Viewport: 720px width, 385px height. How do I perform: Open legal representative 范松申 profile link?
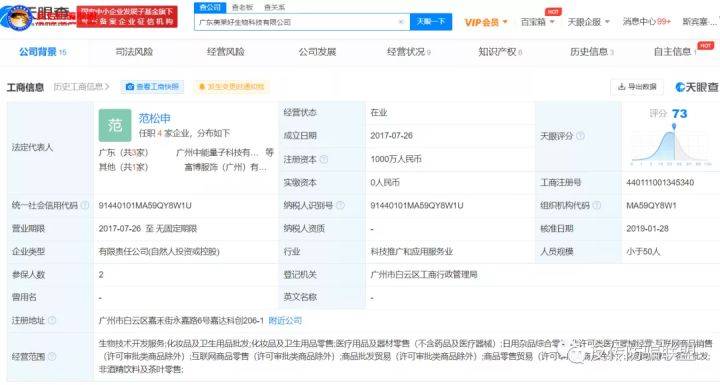click(x=154, y=118)
